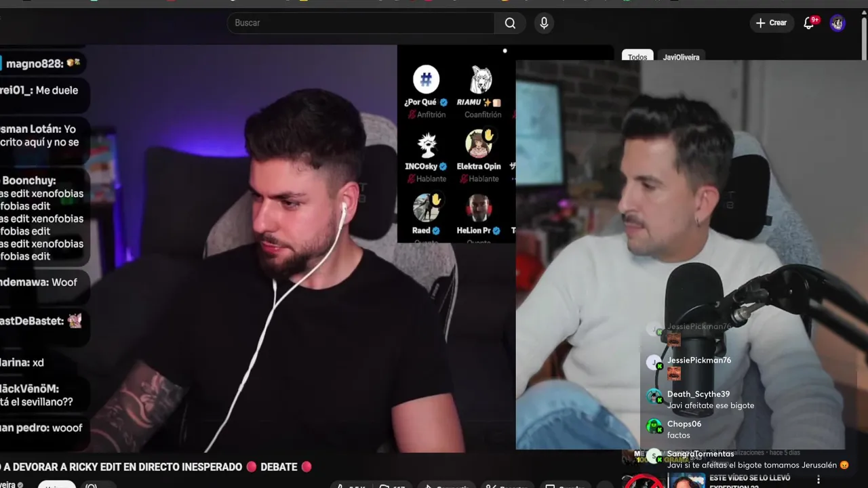The width and height of the screenshot is (868, 488).
Task: Open the account avatar menu
Action: [x=837, y=23]
